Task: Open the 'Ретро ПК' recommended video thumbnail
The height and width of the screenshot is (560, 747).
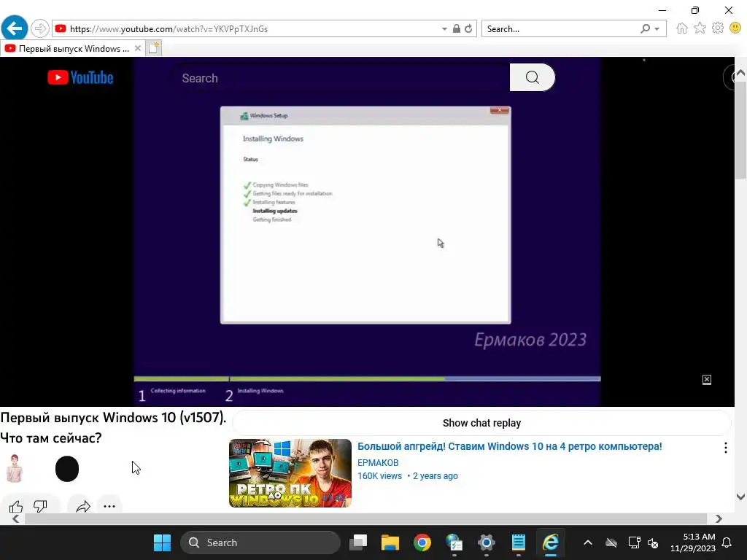Action: pos(290,472)
